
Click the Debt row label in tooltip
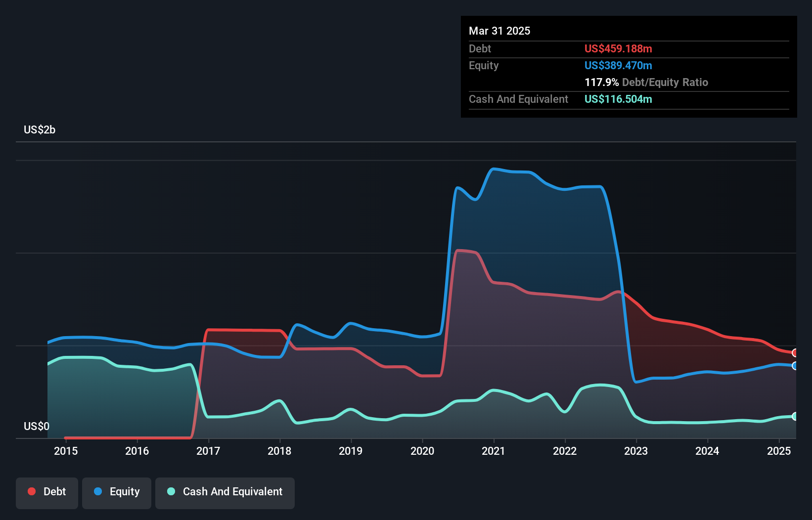(x=480, y=48)
